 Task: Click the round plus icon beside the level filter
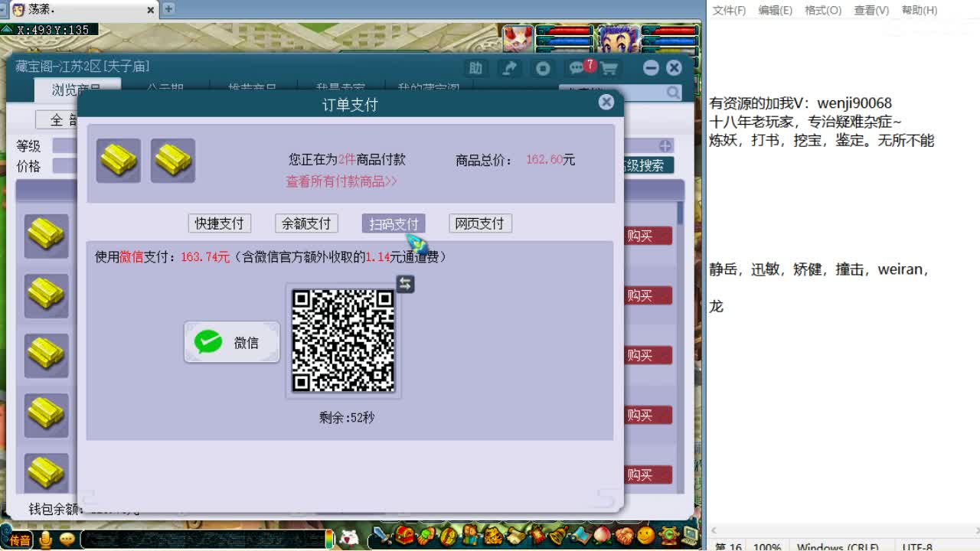(x=665, y=145)
